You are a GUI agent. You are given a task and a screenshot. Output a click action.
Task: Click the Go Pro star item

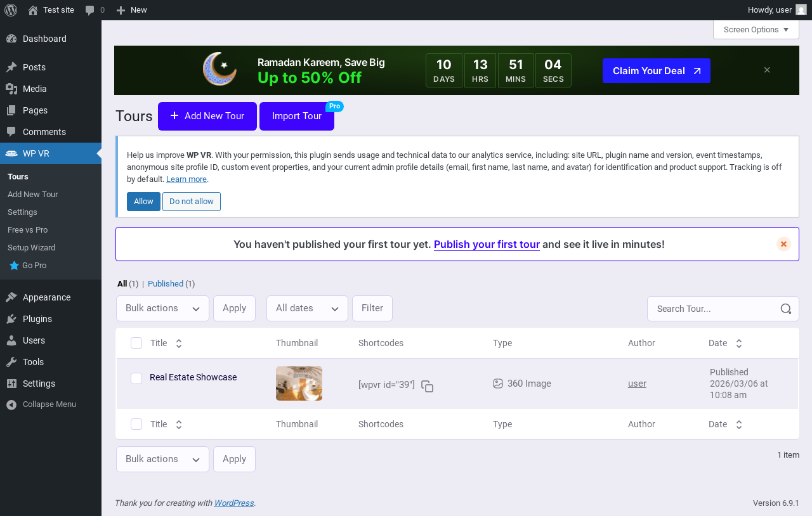pos(28,266)
